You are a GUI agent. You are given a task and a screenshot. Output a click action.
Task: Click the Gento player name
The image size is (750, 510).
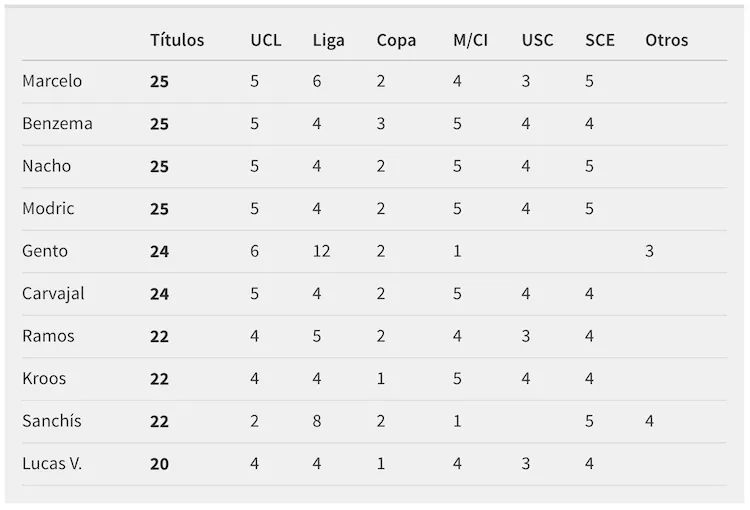click(x=45, y=251)
